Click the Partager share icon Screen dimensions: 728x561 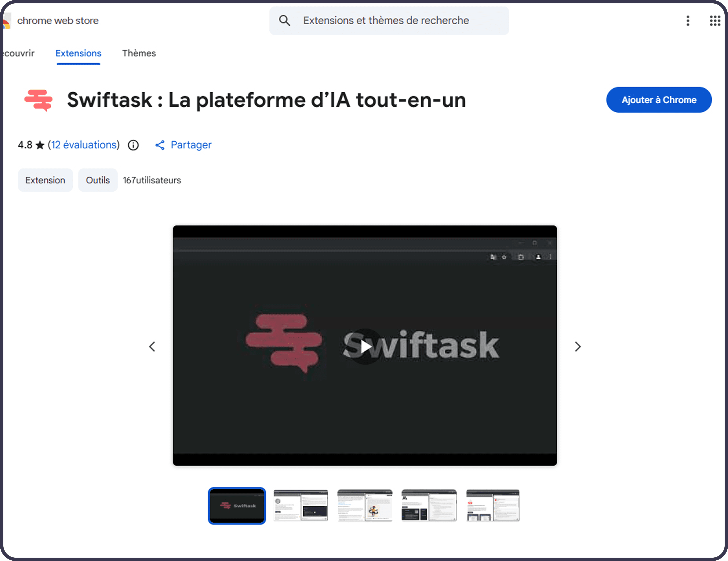[x=160, y=145]
